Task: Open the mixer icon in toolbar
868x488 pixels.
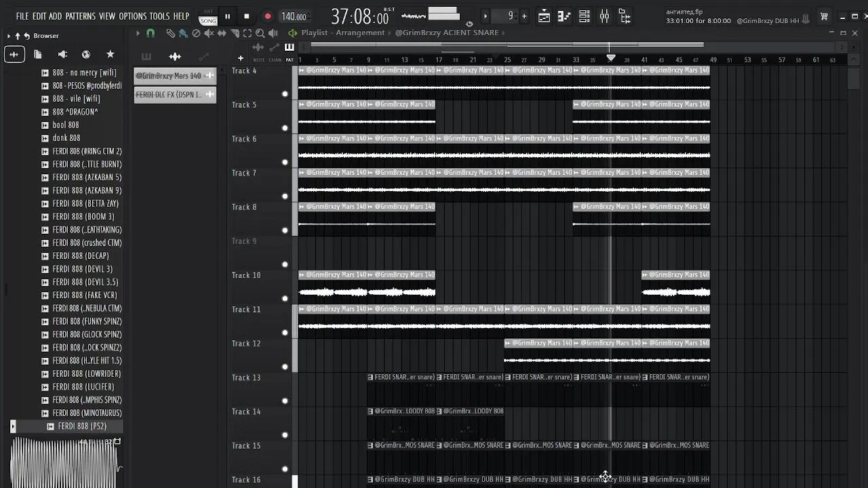Action: click(604, 17)
